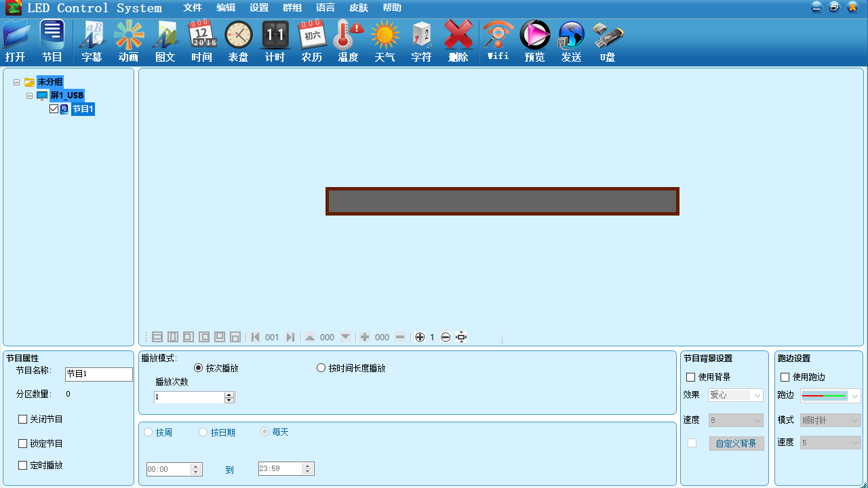This screenshot has width=868, height=488.
Task: Open the 预览 preview tool
Action: (534, 41)
